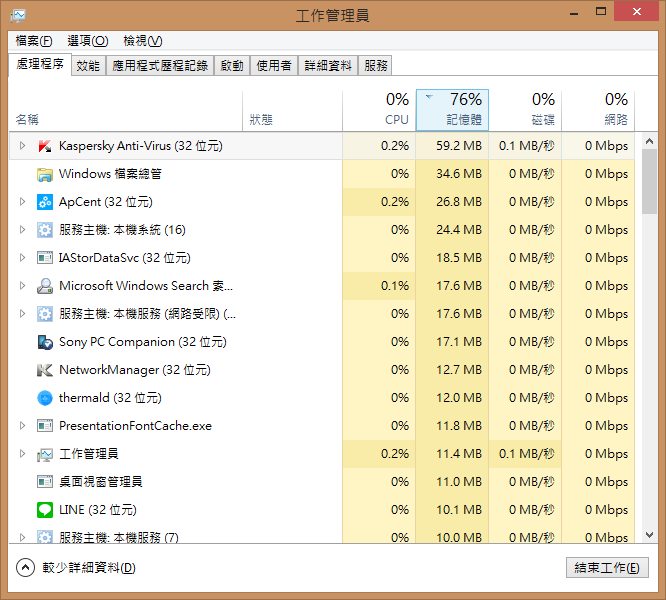Click the Kaspersky Anti-Virus process icon
Screen dimensions: 666x600
point(45,146)
